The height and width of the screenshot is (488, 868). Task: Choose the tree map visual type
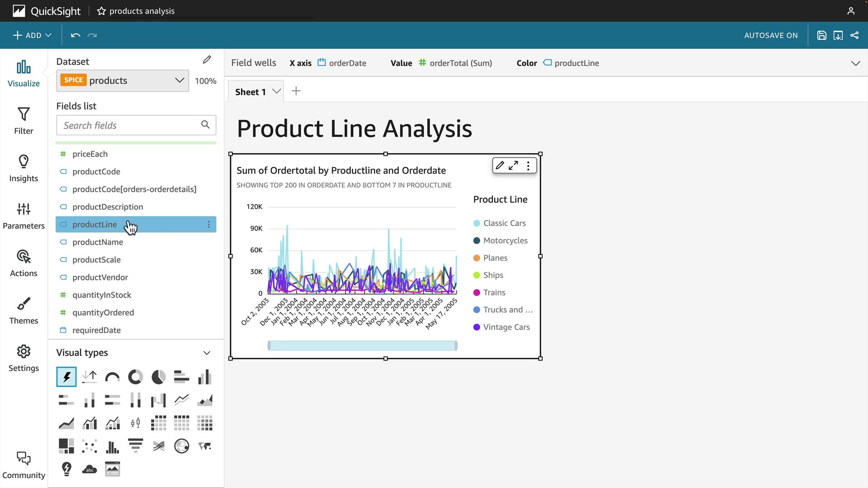[66, 446]
